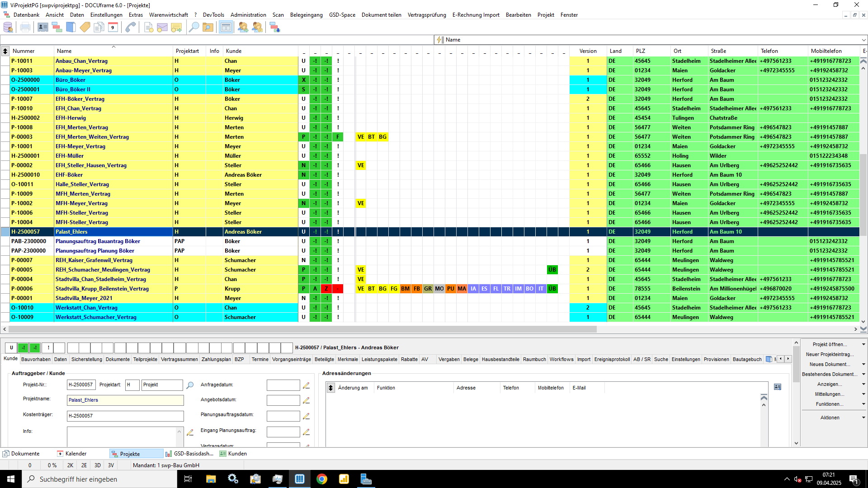Click the Gantt blocks download toolbar icon
868x488 pixels.
pos(275,28)
